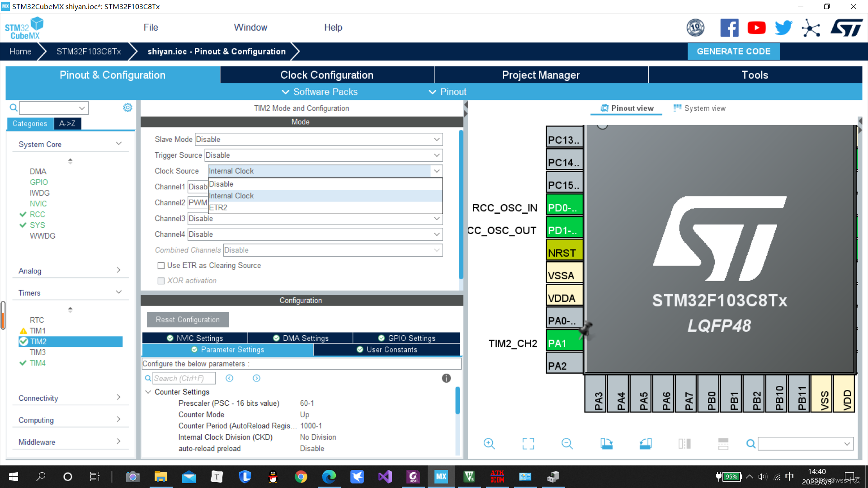Click the pinout list layout icon
The height and width of the screenshot is (488, 868).
coord(723,444)
